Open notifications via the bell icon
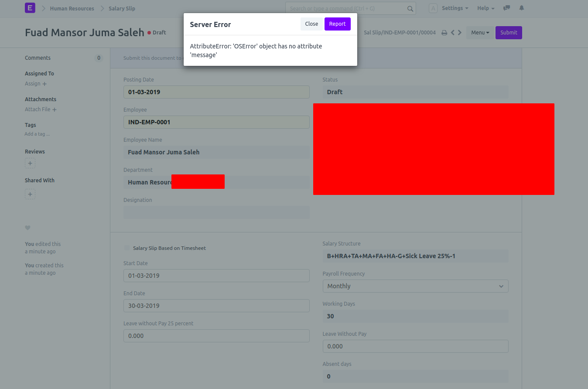The image size is (588, 389). point(521,8)
